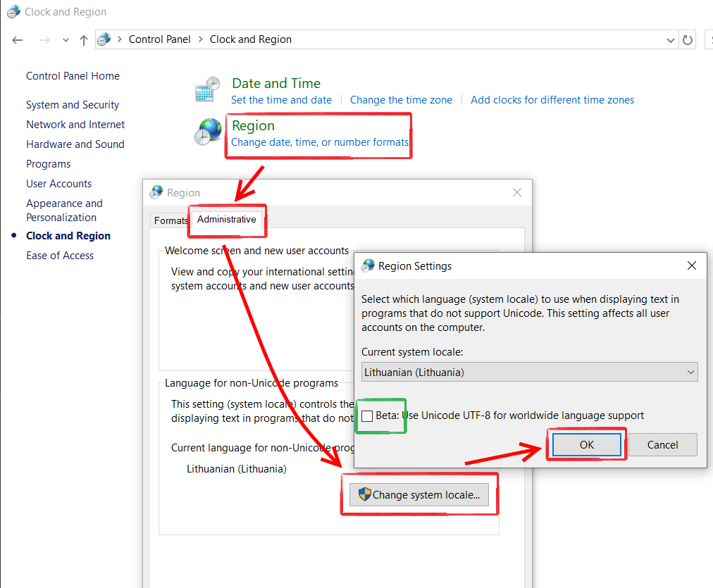Viewport: 713px width, 588px height.
Task: Open Control Panel breadcrumb
Action: pos(160,39)
